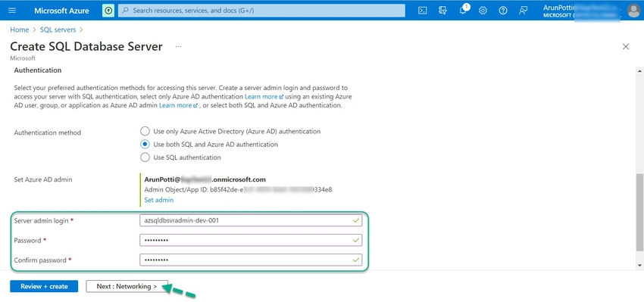Screen dimensions: 644x302
Task: Click the Confirm password field
Action: 251,260
